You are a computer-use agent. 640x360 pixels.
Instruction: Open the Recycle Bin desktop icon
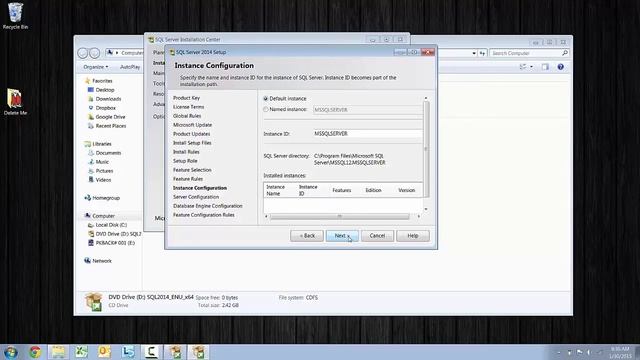(x=16, y=16)
